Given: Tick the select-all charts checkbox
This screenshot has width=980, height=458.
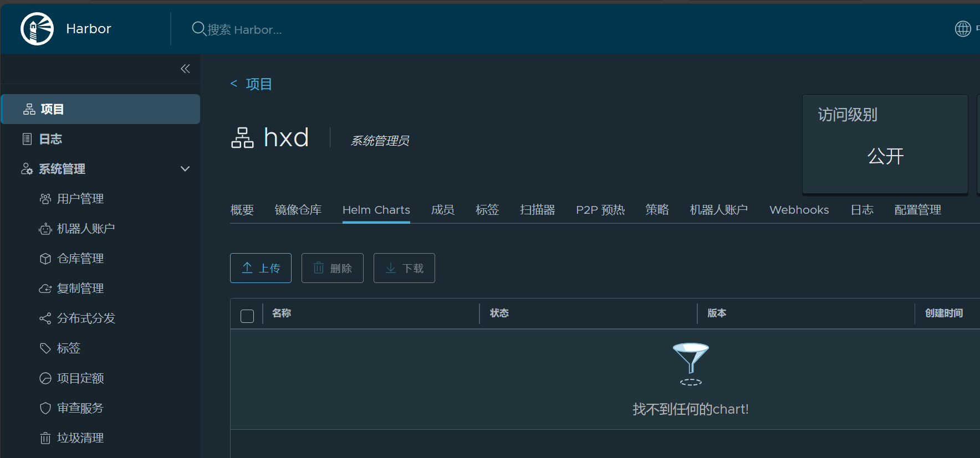Looking at the screenshot, I should tap(247, 316).
